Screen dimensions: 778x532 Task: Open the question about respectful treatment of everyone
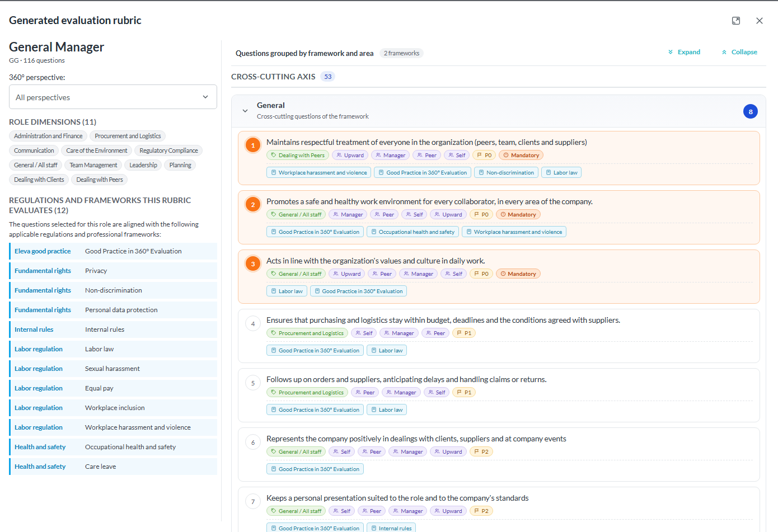(x=427, y=142)
